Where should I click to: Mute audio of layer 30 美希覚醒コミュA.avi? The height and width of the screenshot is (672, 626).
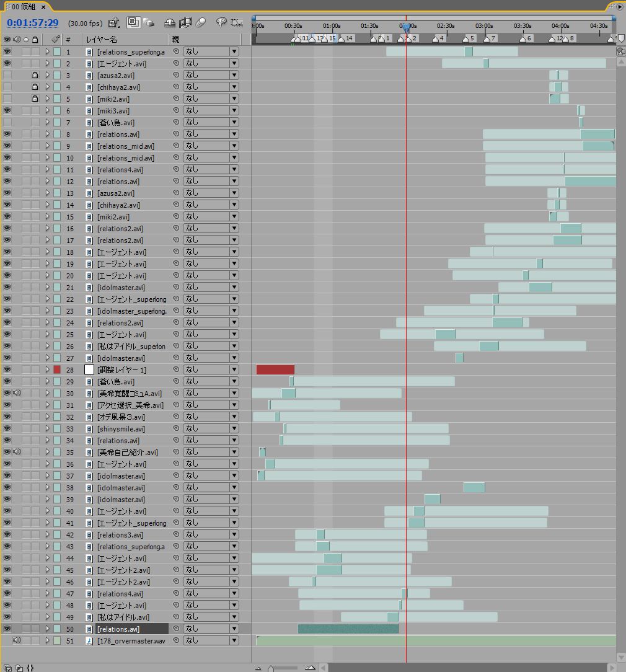(x=17, y=392)
